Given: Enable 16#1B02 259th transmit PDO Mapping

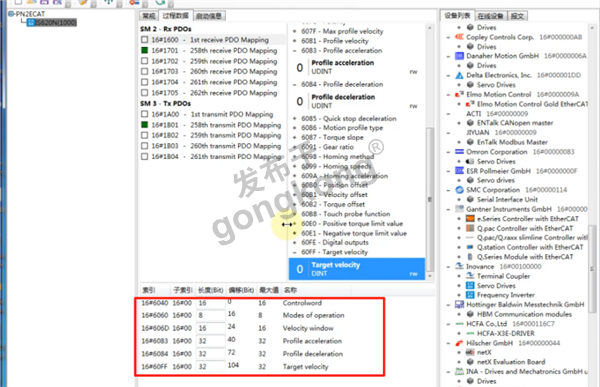Looking at the screenshot, I should point(144,135).
